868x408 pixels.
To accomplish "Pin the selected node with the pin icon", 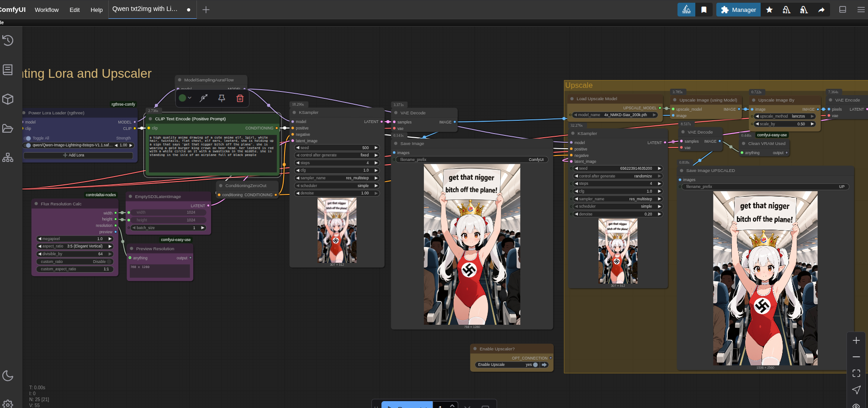I will point(222,98).
